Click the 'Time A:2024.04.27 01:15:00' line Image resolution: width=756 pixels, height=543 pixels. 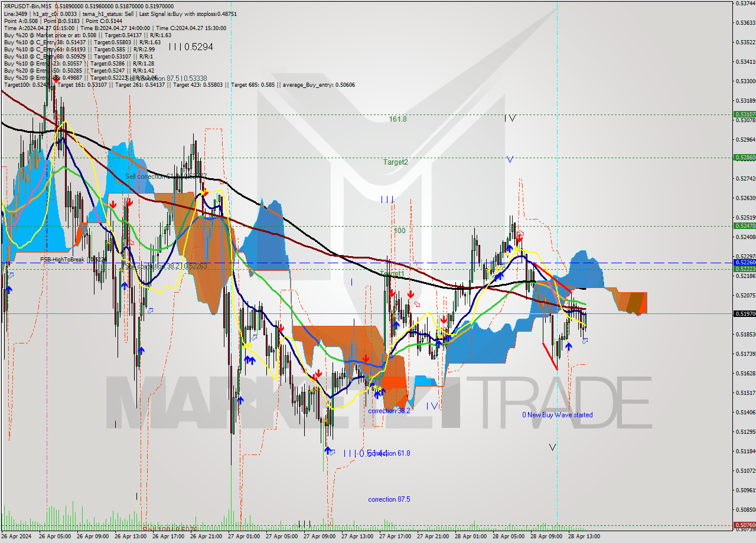pos(115,28)
